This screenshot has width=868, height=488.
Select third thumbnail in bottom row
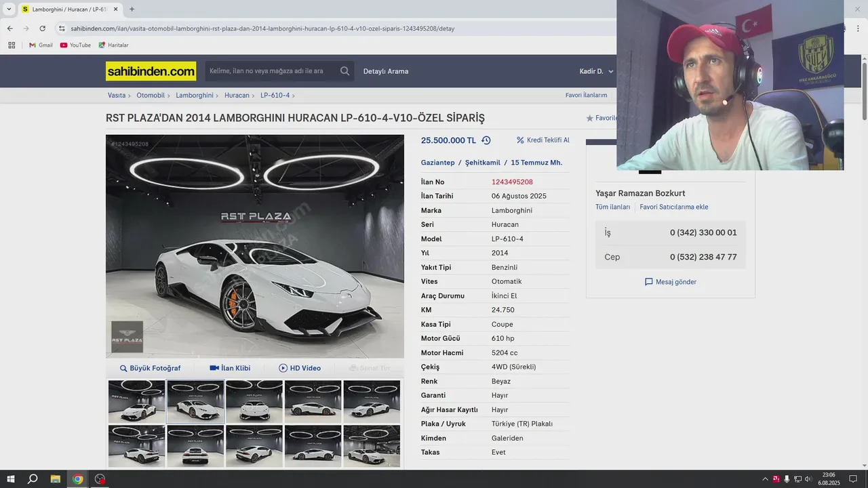254,446
